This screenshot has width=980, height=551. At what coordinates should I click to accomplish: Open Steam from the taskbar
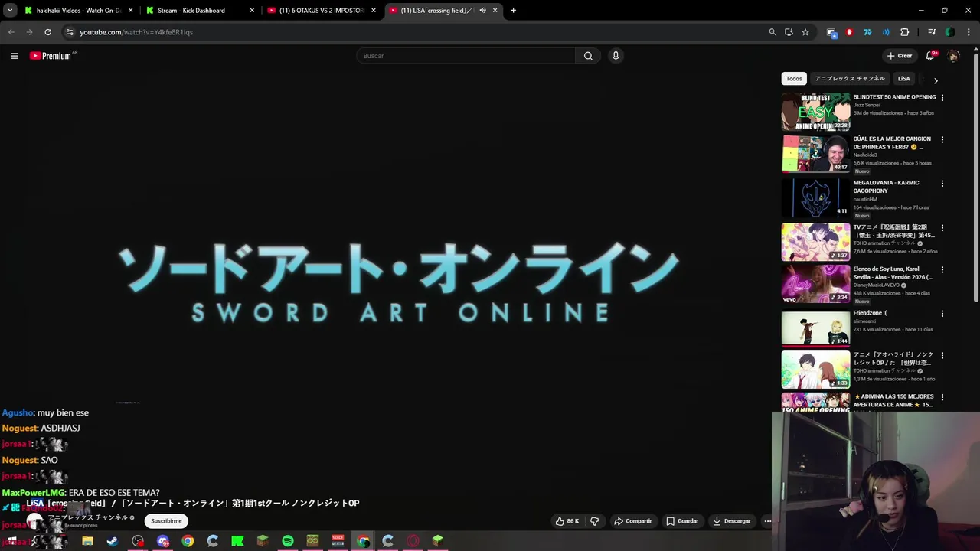(113, 541)
